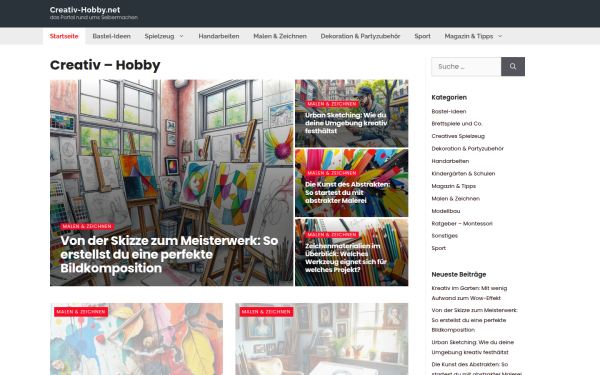Click the Creativ-Hobby.net site title
Screen dimensions: 600x375
[85, 10]
